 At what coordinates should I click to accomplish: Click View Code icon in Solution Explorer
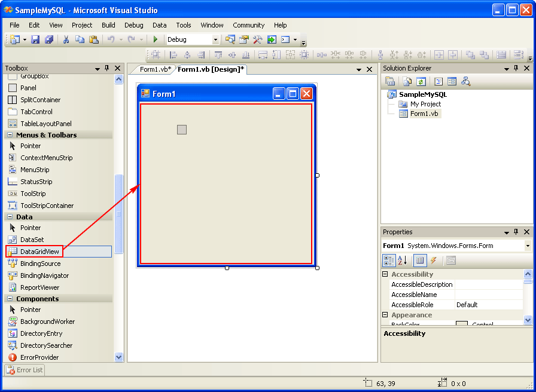coord(438,82)
